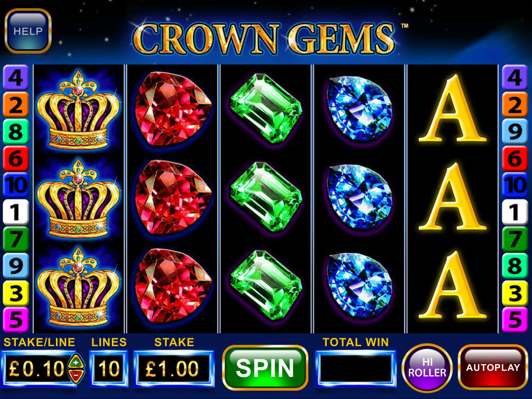Select red payline 6 marker on left
The height and width of the screenshot is (399, 532).
click(15, 158)
